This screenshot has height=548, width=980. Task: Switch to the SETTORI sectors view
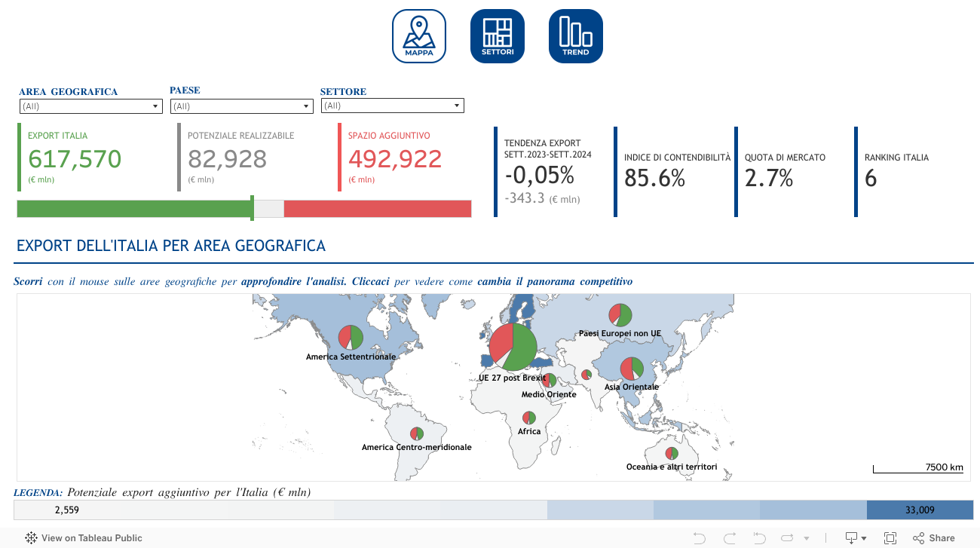coord(498,36)
